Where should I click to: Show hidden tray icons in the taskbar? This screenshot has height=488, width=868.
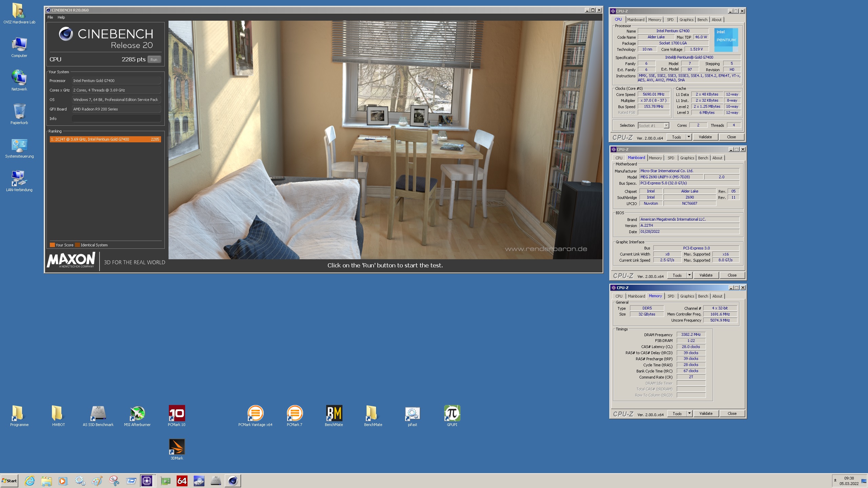[835, 481]
